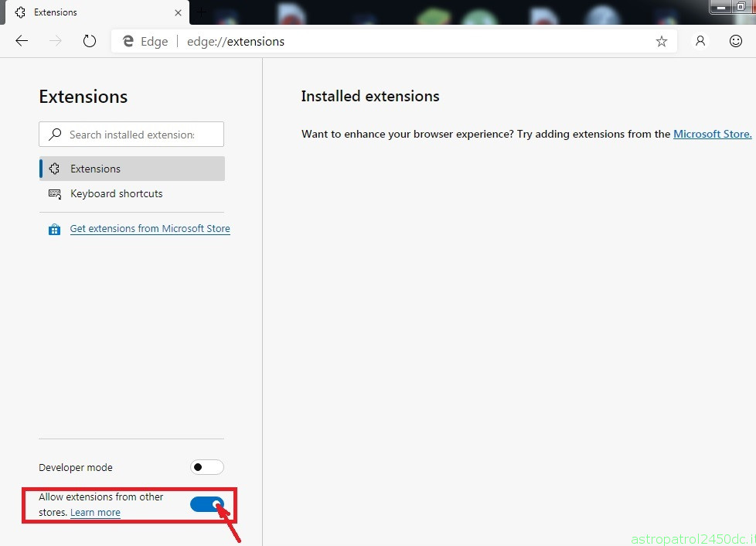
Task: Open the Get extensions from Microsoft Store link
Action: 150,229
